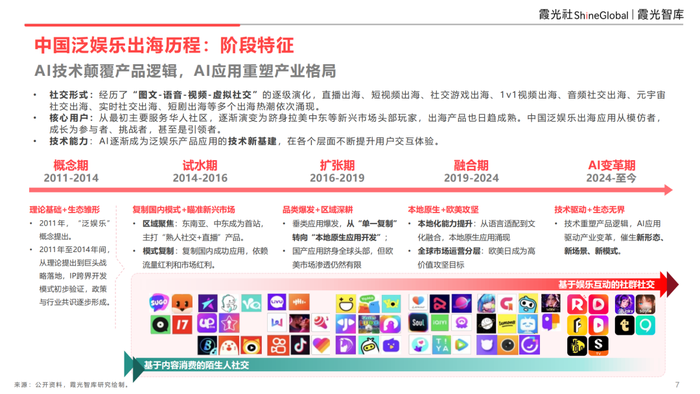Click the red banner 基于娱乐互动的社群社交
Screen dimensions: 700x394
click(606, 284)
